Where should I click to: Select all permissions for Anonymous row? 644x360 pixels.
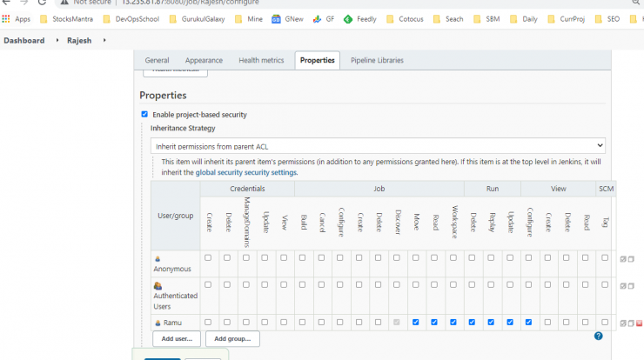pos(623,259)
